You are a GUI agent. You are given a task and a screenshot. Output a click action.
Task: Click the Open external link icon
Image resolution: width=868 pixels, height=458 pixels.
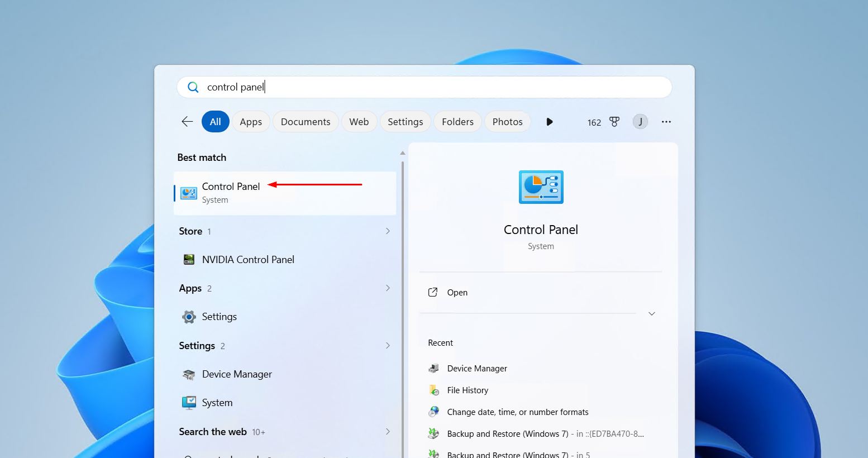point(433,293)
